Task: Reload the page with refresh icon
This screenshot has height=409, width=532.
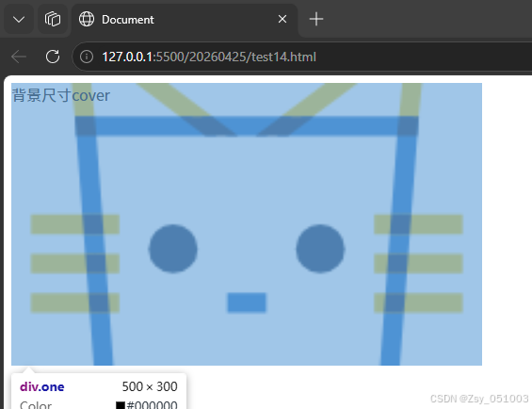Action: (x=53, y=57)
